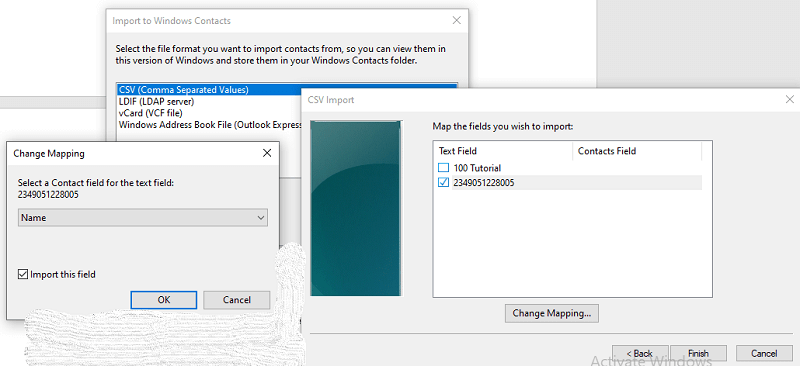Click the Text Field column header

point(503,151)
